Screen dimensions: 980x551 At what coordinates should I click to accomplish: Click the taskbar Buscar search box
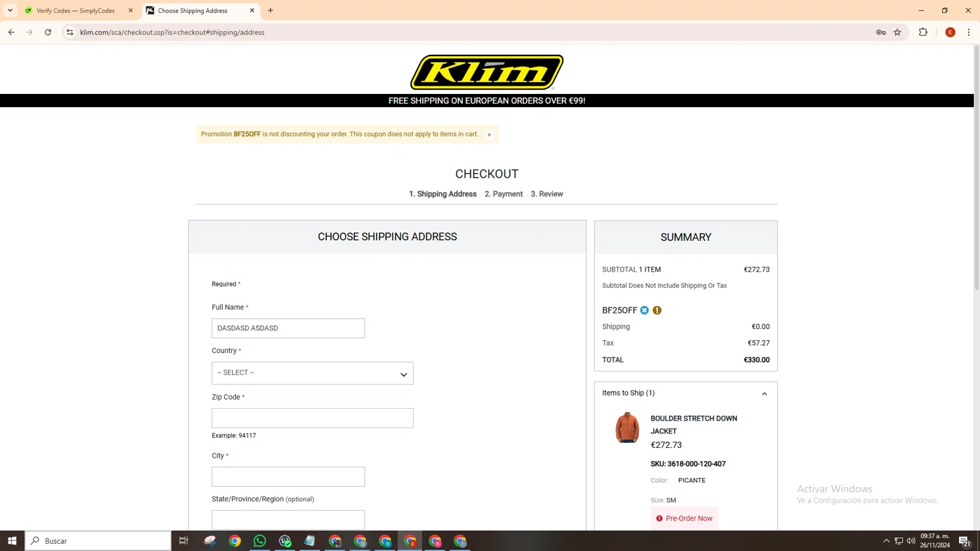(98, 541)
